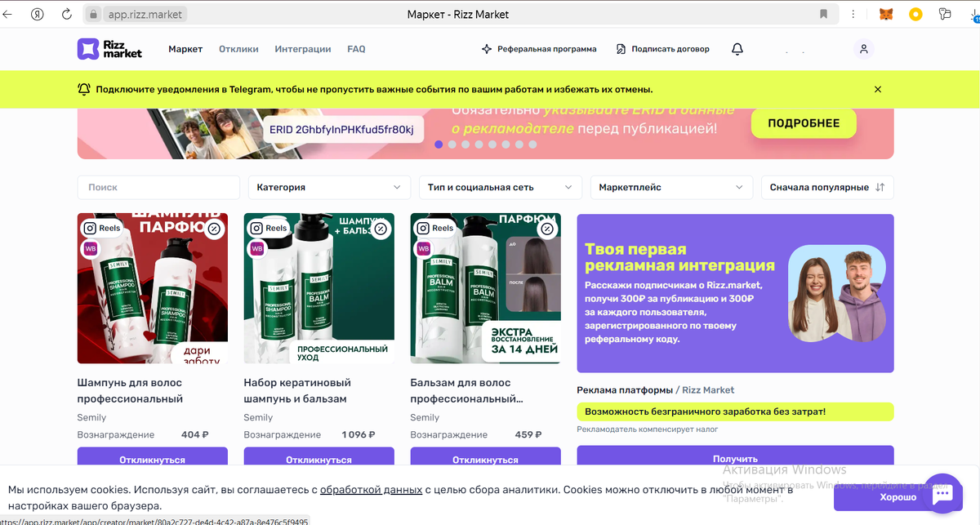Screen dimensions: 980x525
Task: Open the обработкой данных link
Action: (x=371, y=490)
